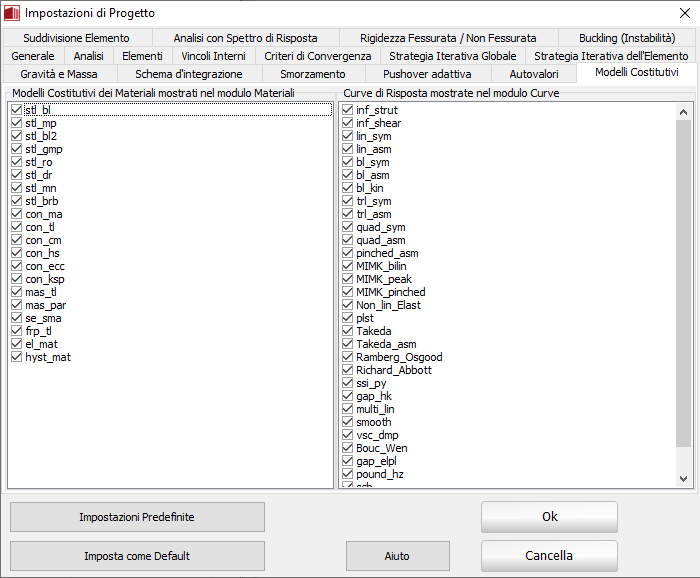Toggle the inf_strut response curve checkbox
The width and height of the screenshot is (700, 578).
point(348,110)
